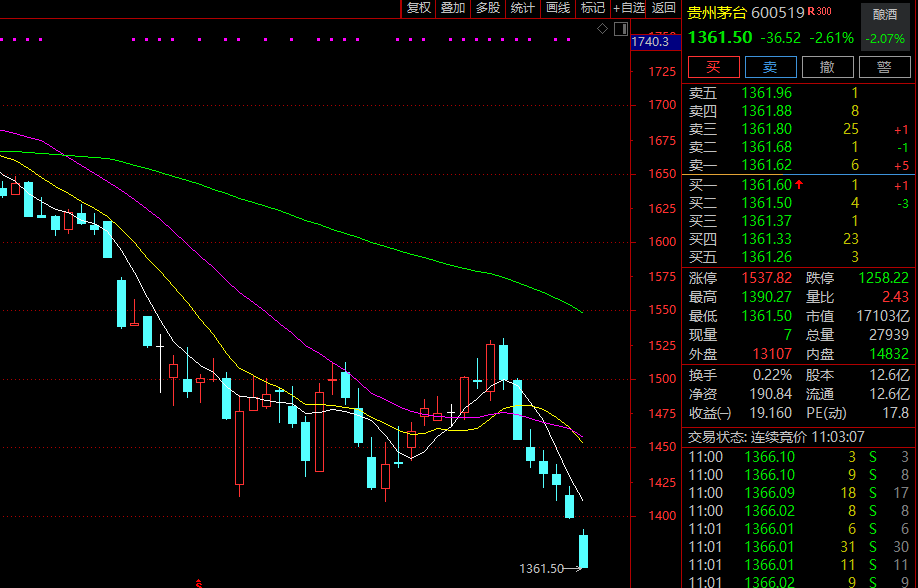Click 涨停 limit-up price 1537.82
918x588 pixels.
click(766, 278)
